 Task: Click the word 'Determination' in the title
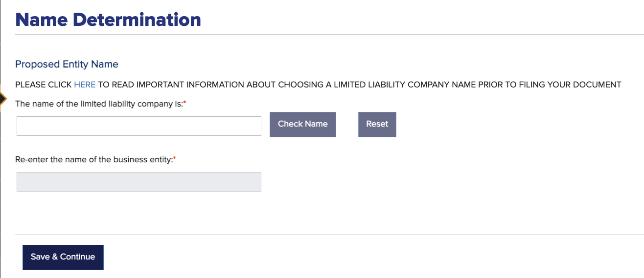(137, 20)
